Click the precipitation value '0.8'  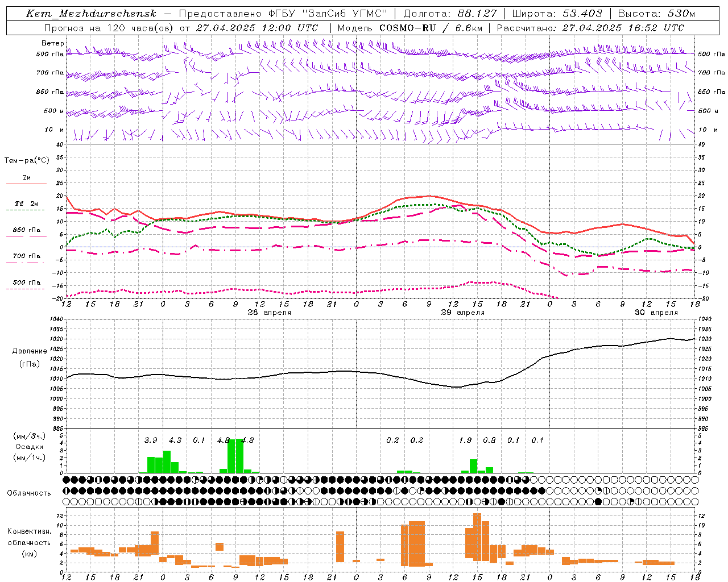coord(489,440)
